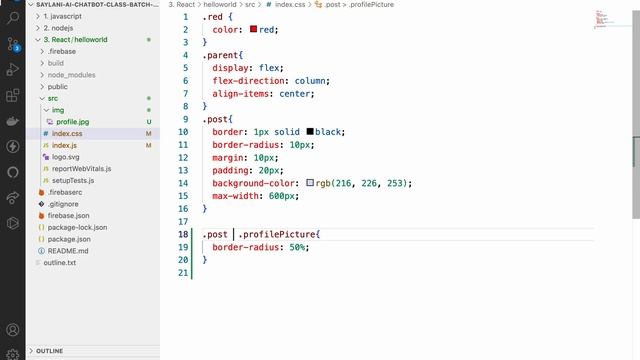
Task: Click line number 18 in gutter
Action: [183, 234]
